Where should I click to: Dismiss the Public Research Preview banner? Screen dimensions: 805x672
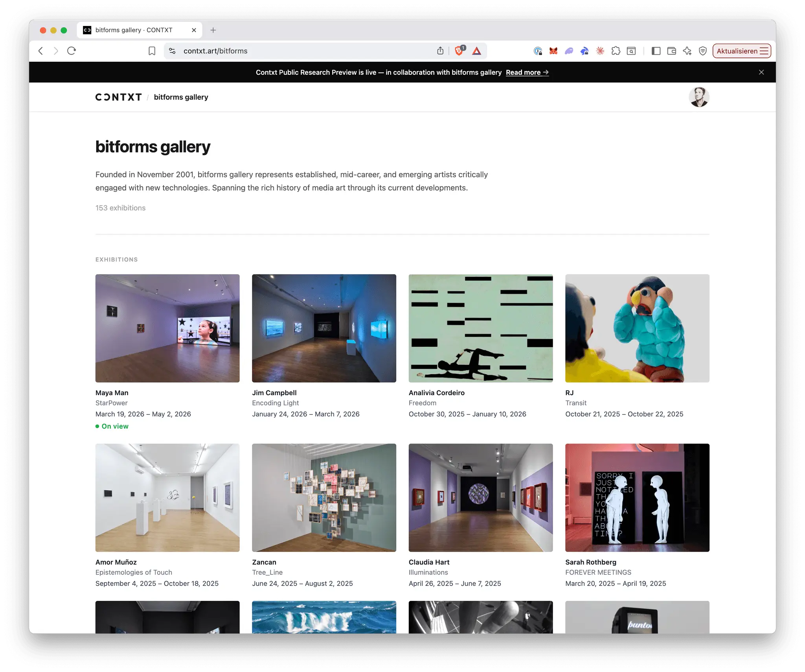pos(761,72)
